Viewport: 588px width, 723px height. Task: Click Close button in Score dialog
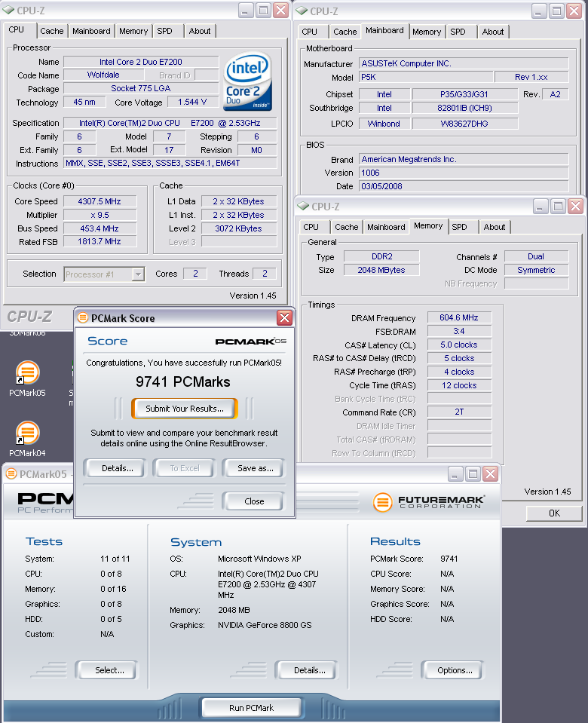(x=254, y=501)
